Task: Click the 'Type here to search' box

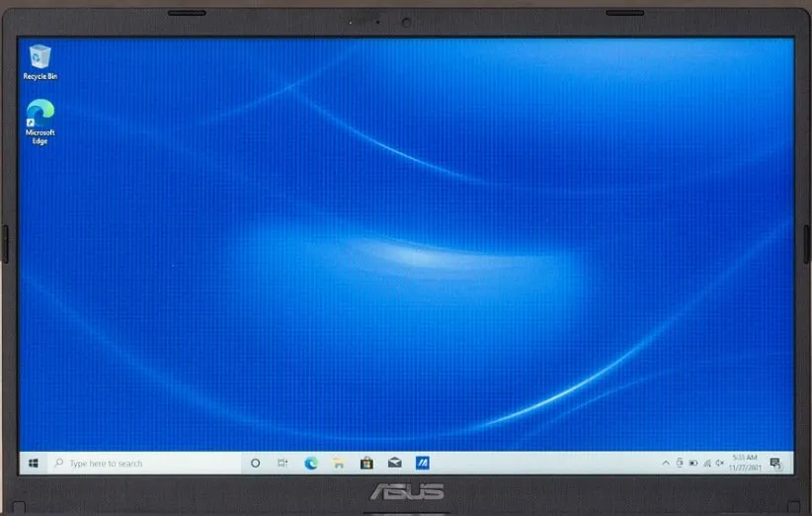Action: point(138,463)
